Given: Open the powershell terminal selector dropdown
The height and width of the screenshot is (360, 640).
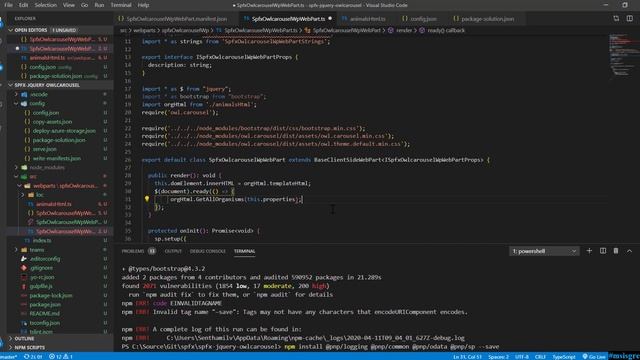Looking at the screenshot, I should pos(544,251).
